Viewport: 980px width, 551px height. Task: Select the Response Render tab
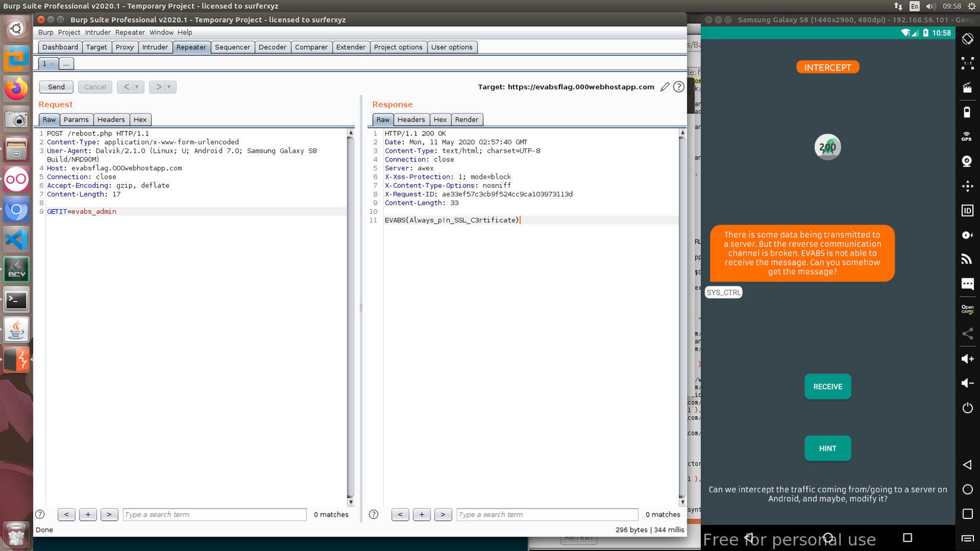[x=466, y=119]
